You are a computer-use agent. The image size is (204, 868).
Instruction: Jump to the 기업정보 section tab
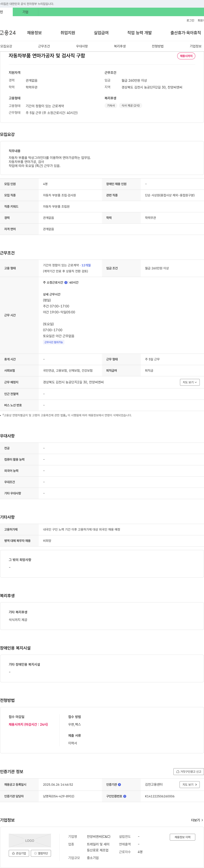(x=195, y=46)
